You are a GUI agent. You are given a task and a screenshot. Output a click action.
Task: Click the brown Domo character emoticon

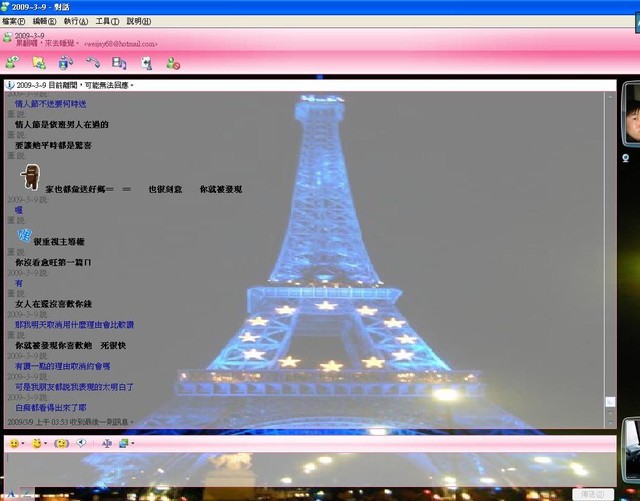coord(31,177)
